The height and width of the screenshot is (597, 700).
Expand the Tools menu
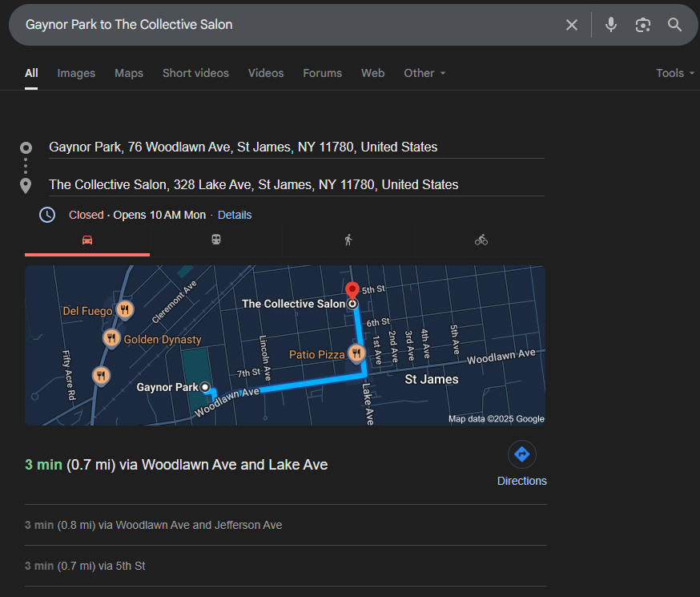pyautogui.click(x=675, y=73)
